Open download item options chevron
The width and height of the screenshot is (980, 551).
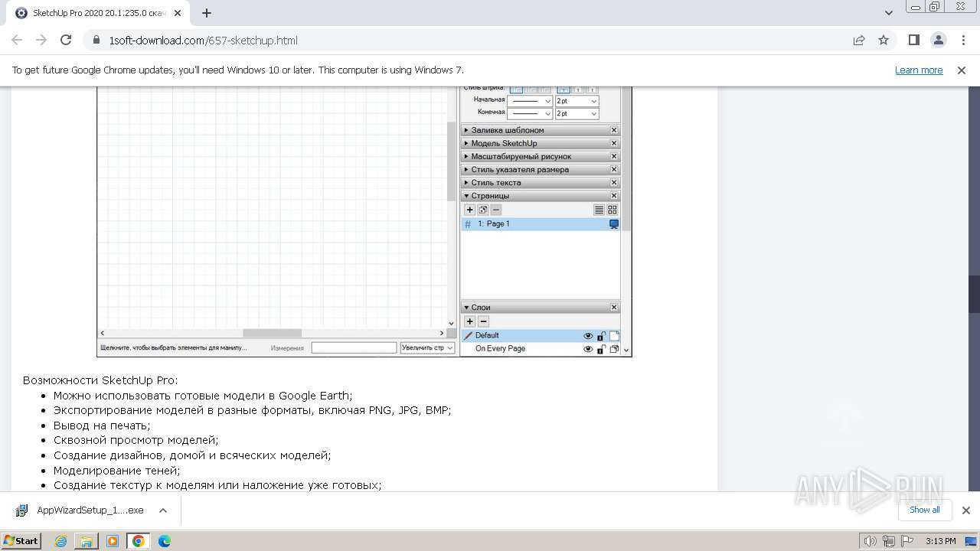click(x=163, y=510)
